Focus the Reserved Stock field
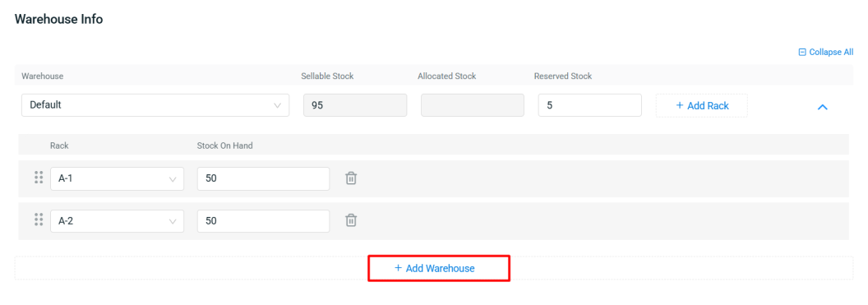 [590, 105]
